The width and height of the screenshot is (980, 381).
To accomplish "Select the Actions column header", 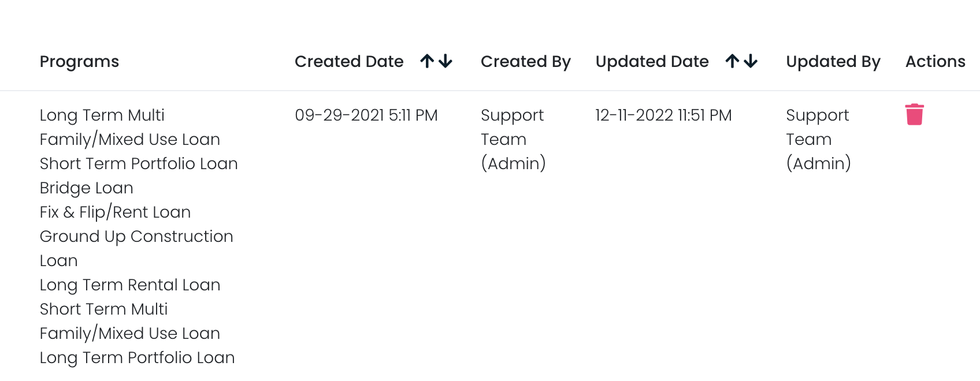I will click(x=934, y=61).
